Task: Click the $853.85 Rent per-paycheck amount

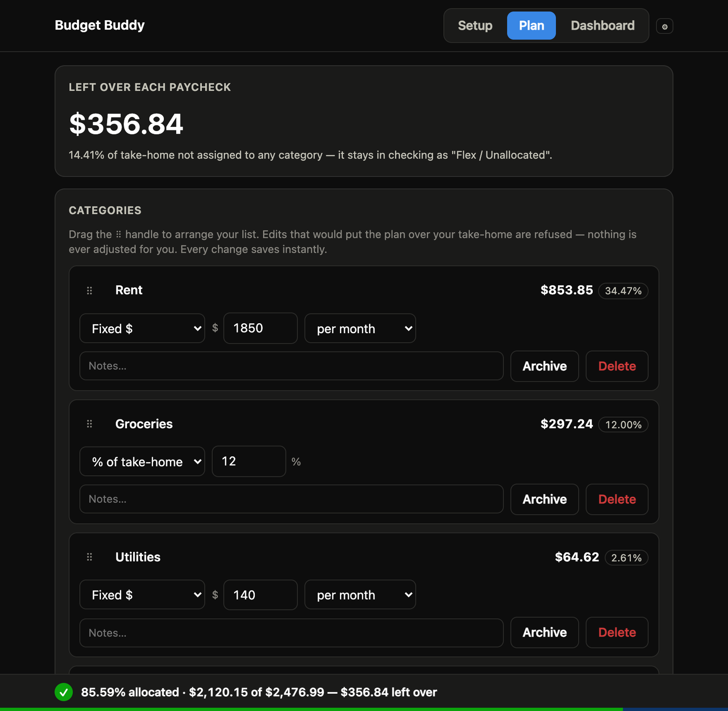Action: coord(567,290)
